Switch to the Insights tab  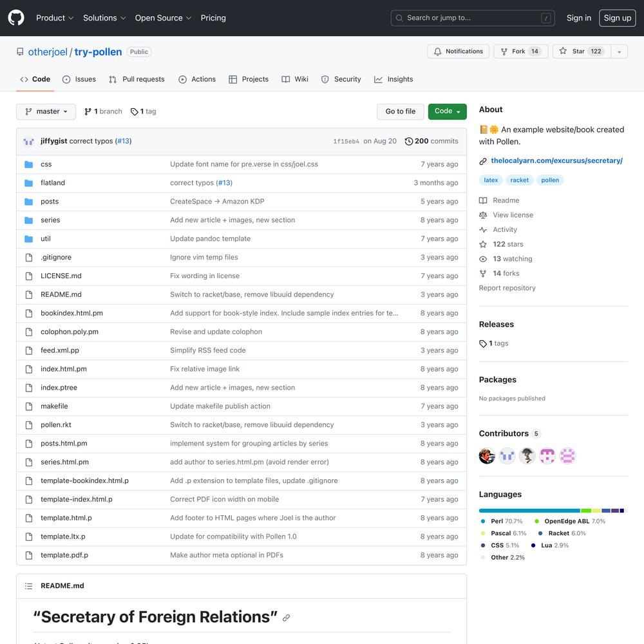[393, 79]
